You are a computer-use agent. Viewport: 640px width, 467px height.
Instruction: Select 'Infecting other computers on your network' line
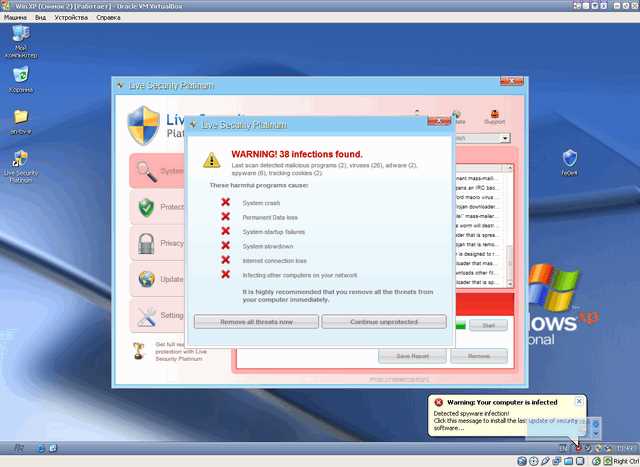[300, 275]
